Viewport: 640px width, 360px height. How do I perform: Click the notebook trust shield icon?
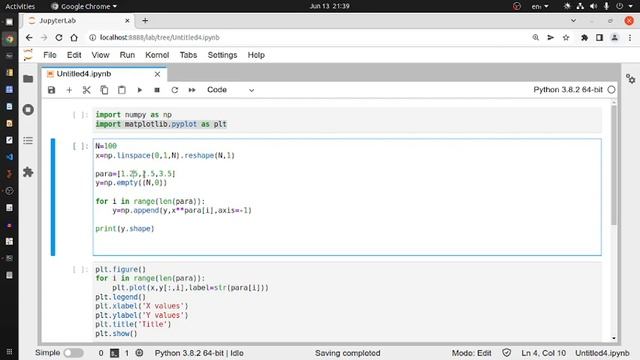507,353
